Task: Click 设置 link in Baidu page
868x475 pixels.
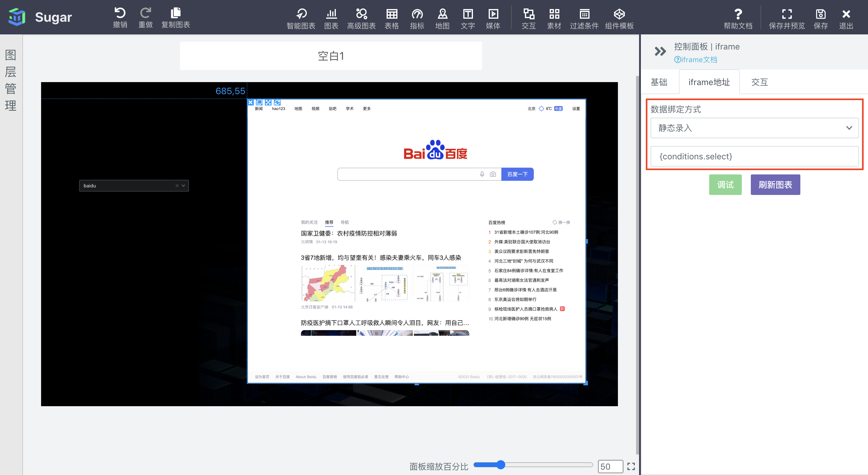Action: tap(576, 108)
